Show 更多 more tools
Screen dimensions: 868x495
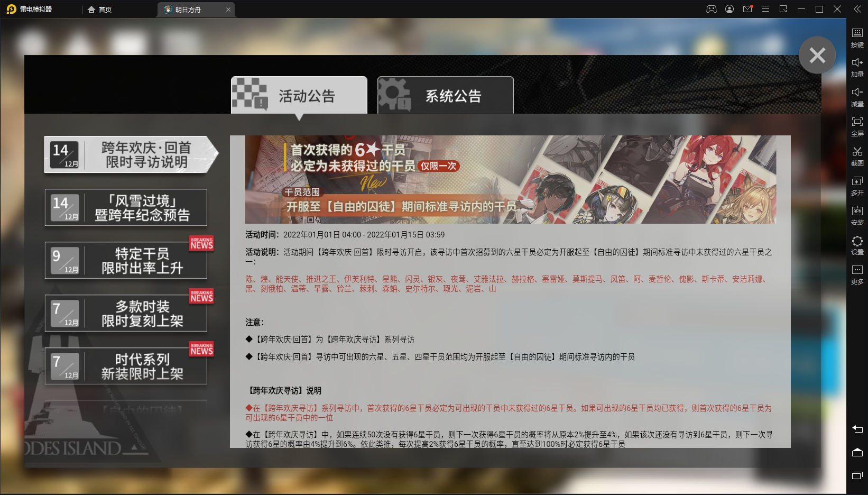coord(857,275)
